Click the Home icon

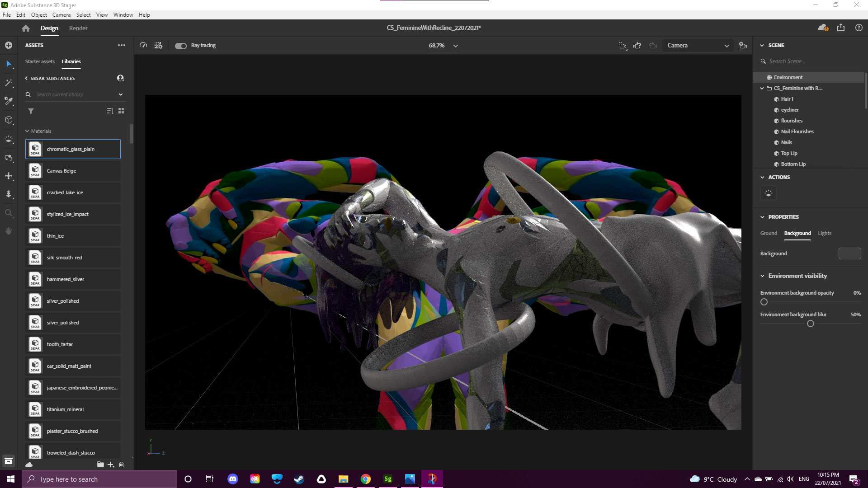(26, 28)
